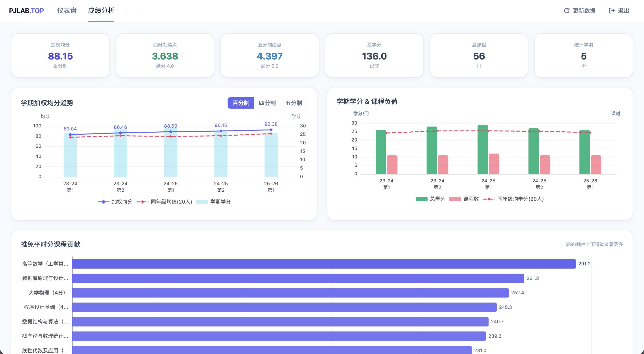Click the 更新数据 button text
Screen dimensions: 644x354
tap(584, 11)
